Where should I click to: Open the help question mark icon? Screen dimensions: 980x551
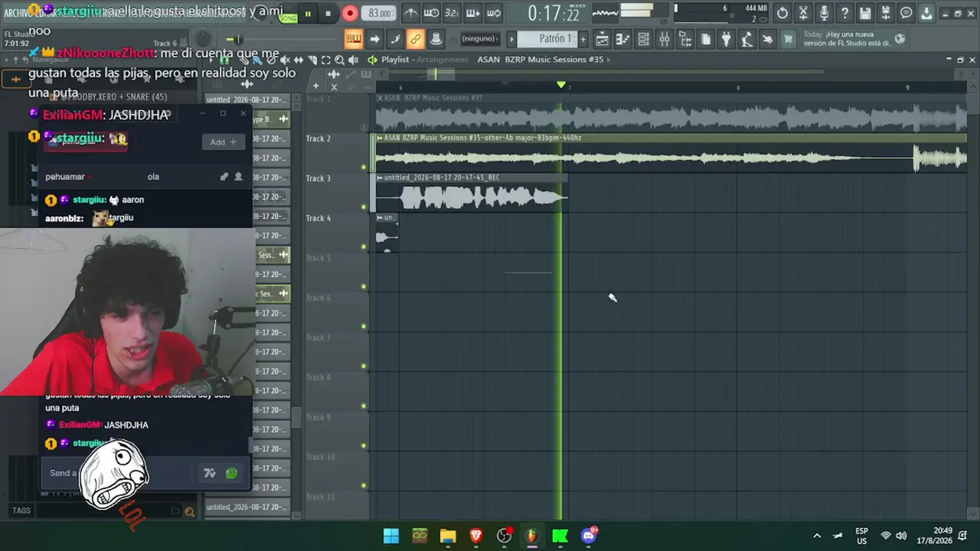click(x=844, y=13)
